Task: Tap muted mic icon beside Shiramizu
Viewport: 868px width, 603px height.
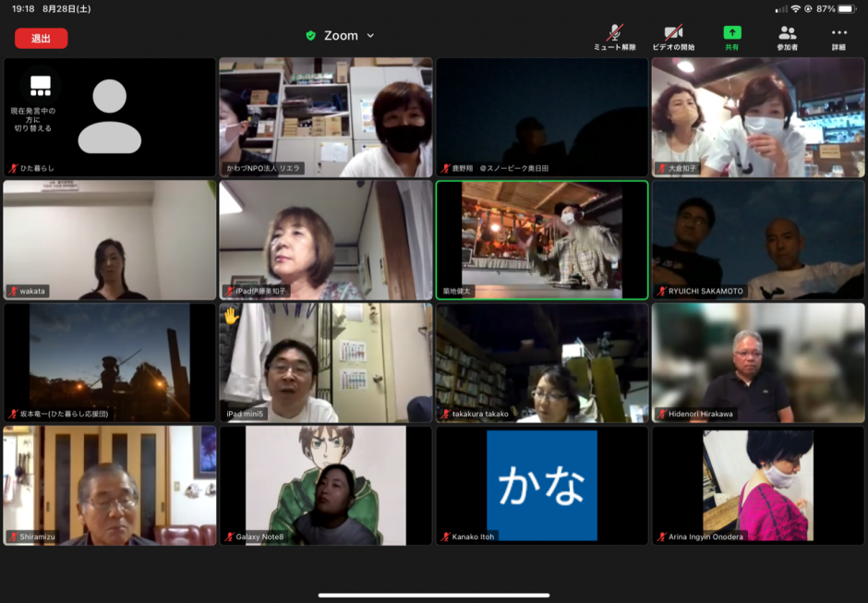Action: click(13, 537)
